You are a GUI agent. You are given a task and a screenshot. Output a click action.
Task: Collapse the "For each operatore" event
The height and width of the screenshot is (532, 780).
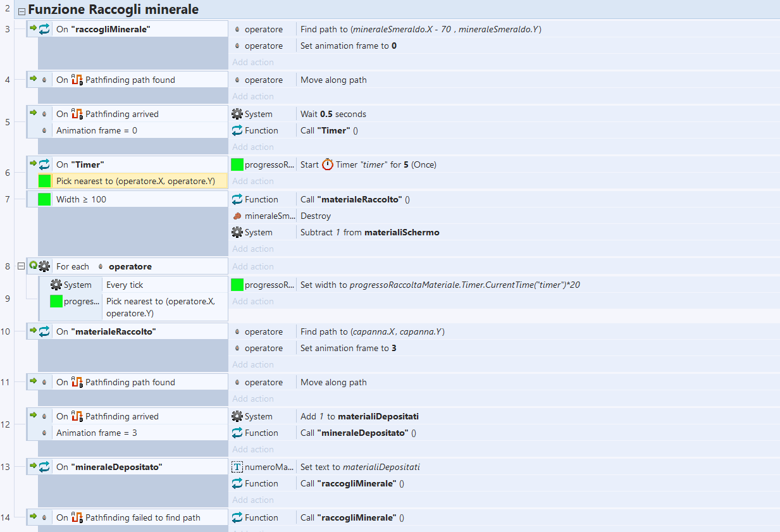click(x=21, y=266)
